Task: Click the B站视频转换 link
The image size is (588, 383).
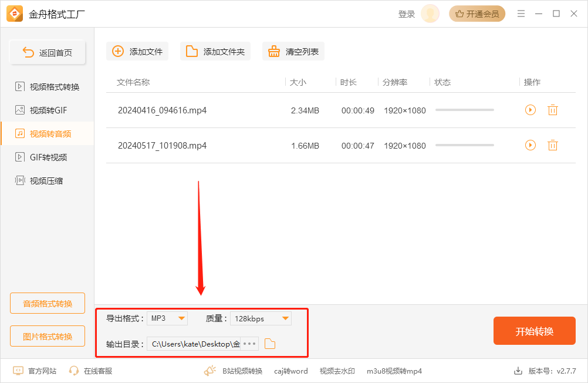Action: [242, 371]
